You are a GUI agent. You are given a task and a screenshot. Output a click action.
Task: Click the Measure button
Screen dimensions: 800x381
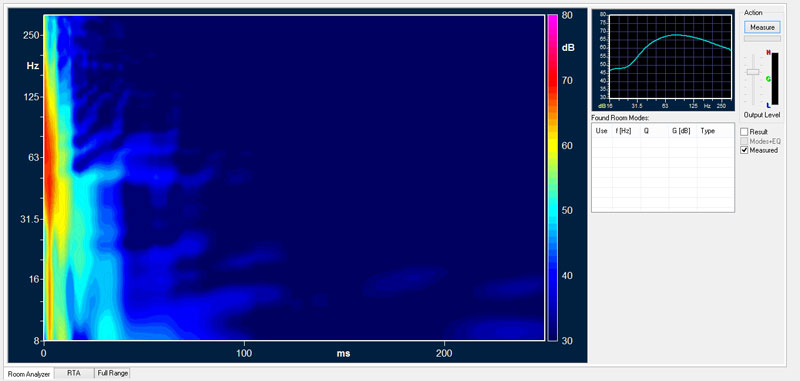762,27
